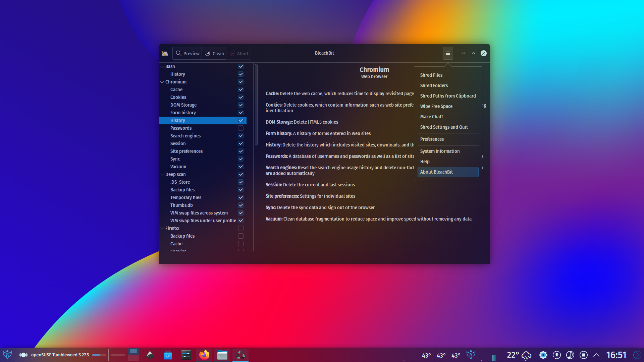
Task: Click the BleachBit recycle icon in taskbar
Action: (240, 355)
